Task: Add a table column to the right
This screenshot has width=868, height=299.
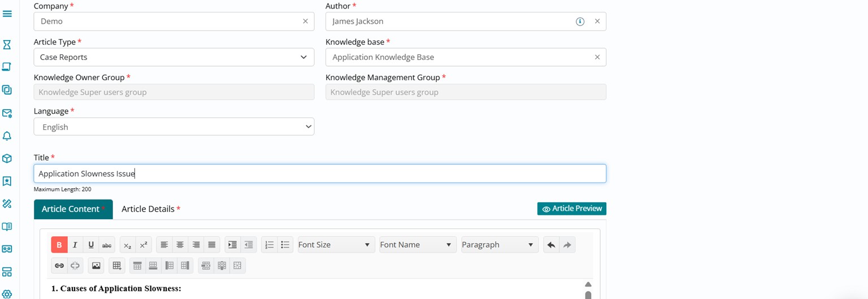Action: point(185,266)
